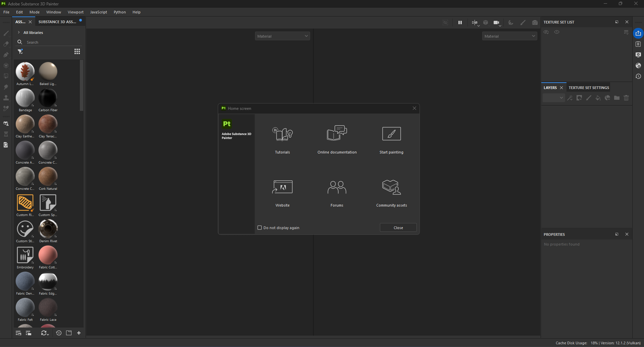Click the resource updater icon in left toolbar
The image size is (644, 347).
coord(6,145)
